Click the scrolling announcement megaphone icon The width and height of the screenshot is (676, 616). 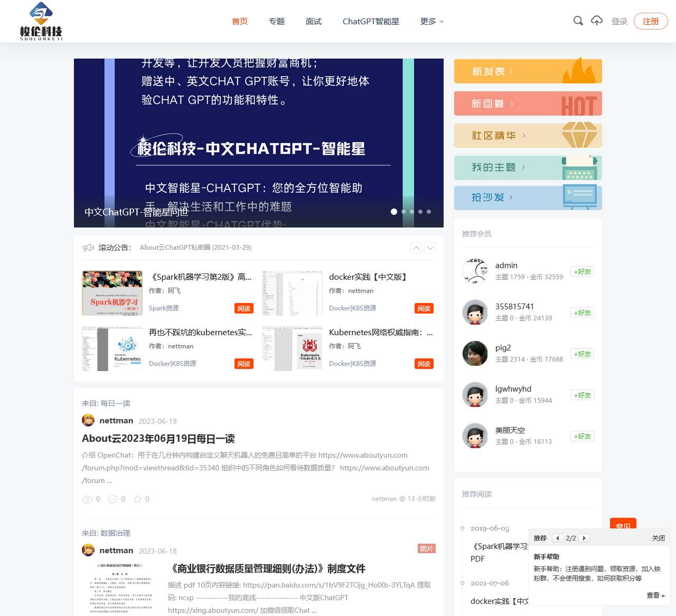click(x=88, y=248)
